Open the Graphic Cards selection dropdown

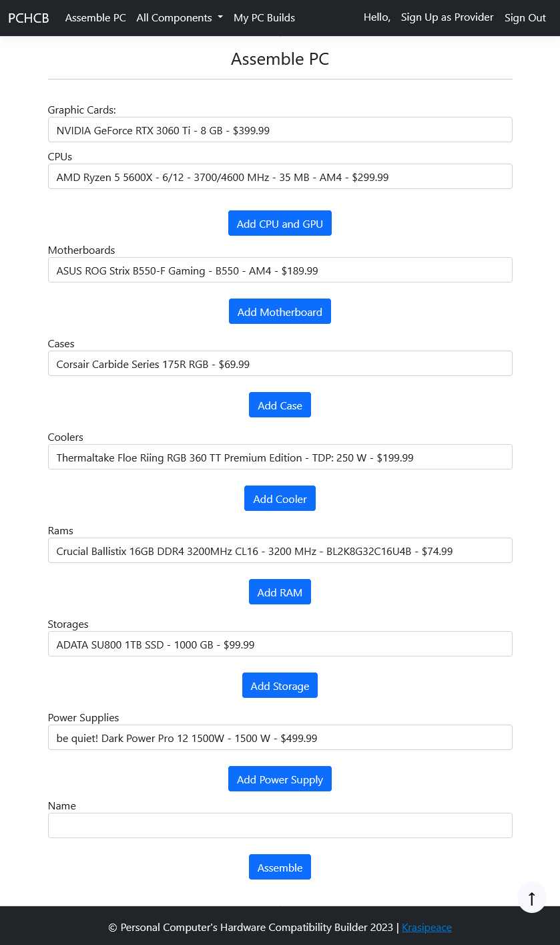coord(280,130)
